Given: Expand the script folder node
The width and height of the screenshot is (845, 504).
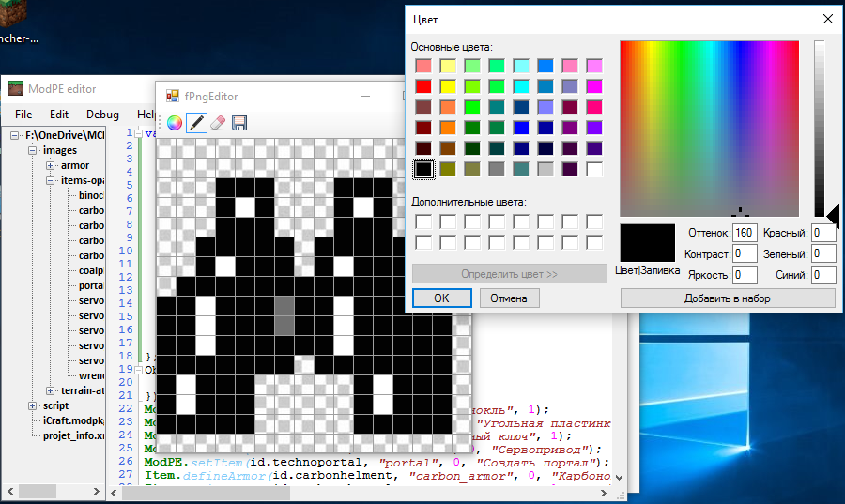Looking at the screenshot, I should pyautogui.click(x=34, y=405).
